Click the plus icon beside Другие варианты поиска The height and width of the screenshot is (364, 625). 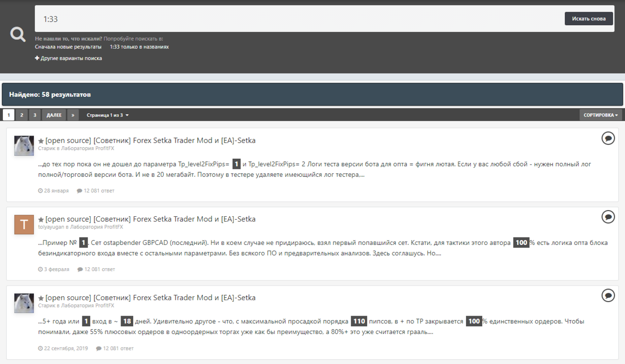37,58
